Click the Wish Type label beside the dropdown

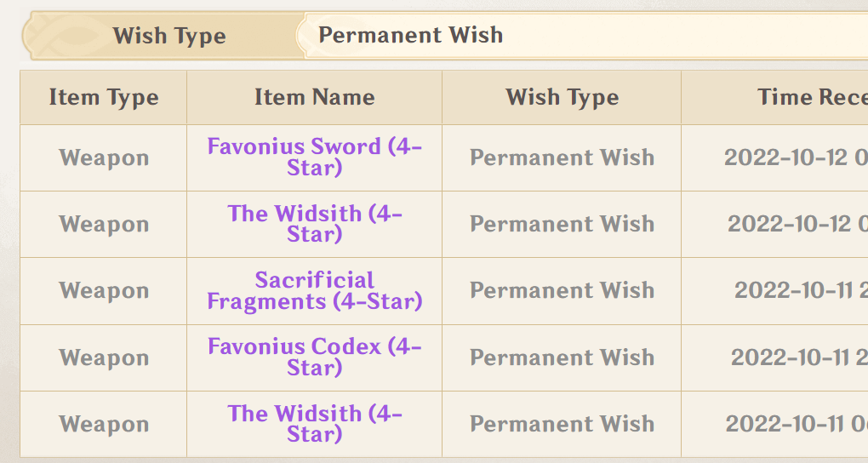(x=169, y=36)
